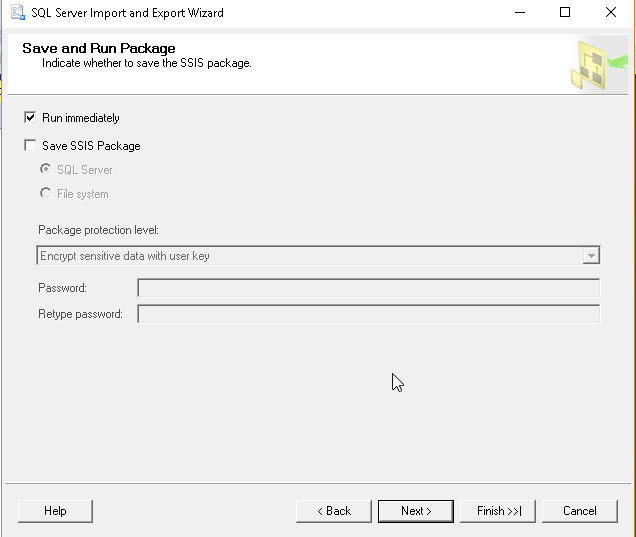Proceed with the Next button
Viewport: 636px width, 537px height.
[416, 511]
